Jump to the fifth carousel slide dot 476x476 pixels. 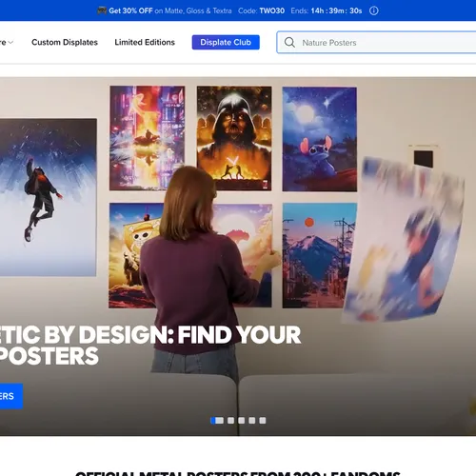[x=263, y=421]
